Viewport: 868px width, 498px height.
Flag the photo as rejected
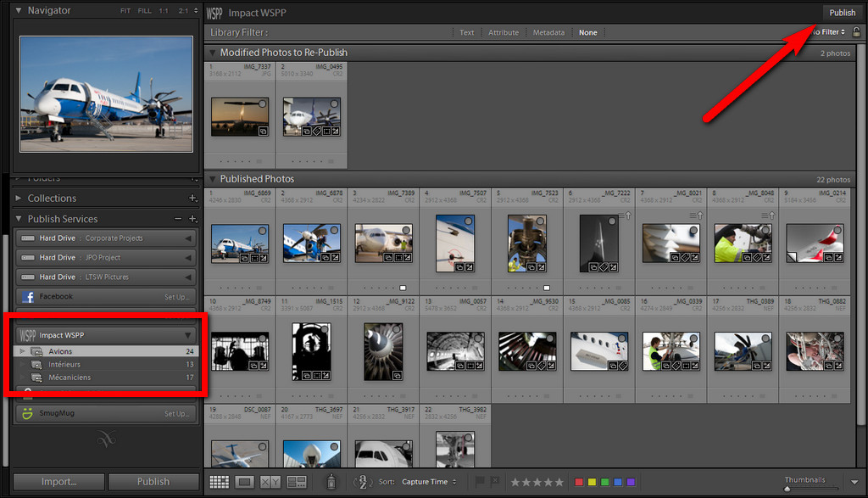point(495,481)
